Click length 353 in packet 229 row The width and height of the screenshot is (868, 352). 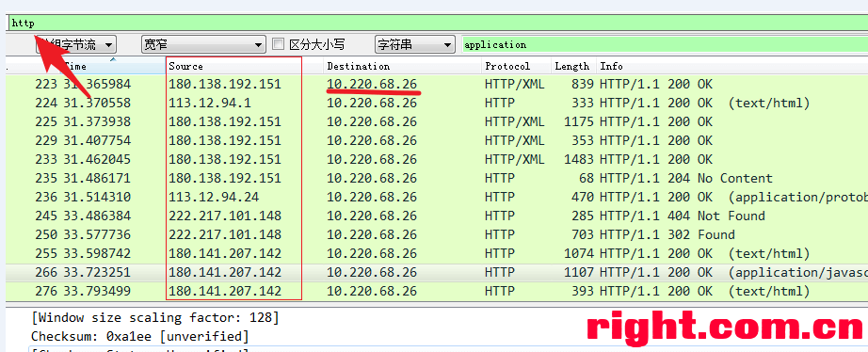(583, 140)
